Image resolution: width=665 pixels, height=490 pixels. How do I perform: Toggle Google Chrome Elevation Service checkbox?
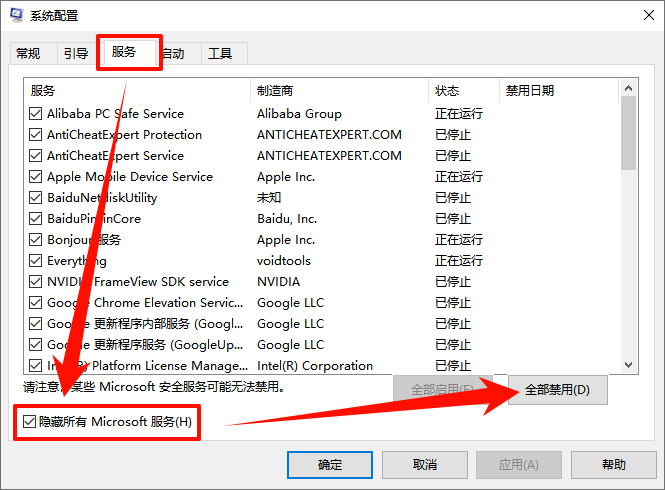[36, 302]
